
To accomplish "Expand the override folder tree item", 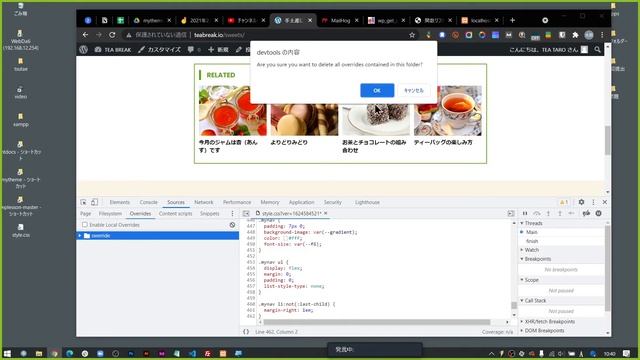I will click(x=80, y=236).
